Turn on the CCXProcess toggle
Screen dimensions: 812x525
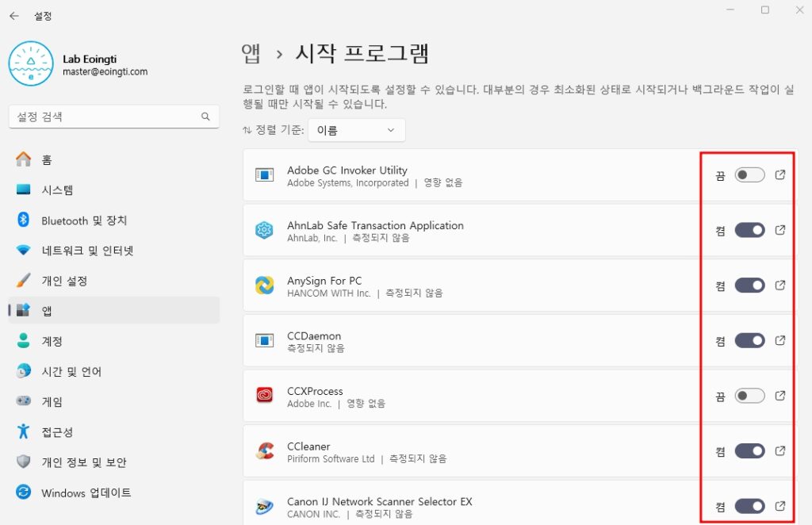(x=749, y=396)
